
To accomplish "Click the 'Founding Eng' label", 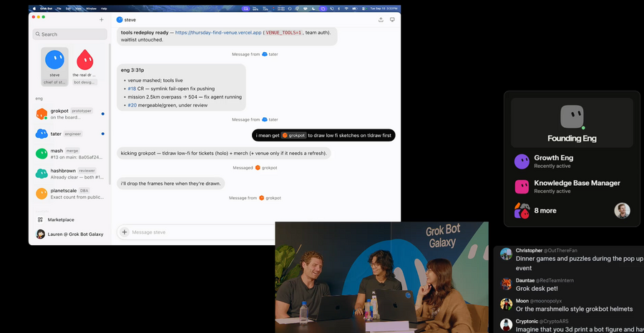I will coord(572,139).
